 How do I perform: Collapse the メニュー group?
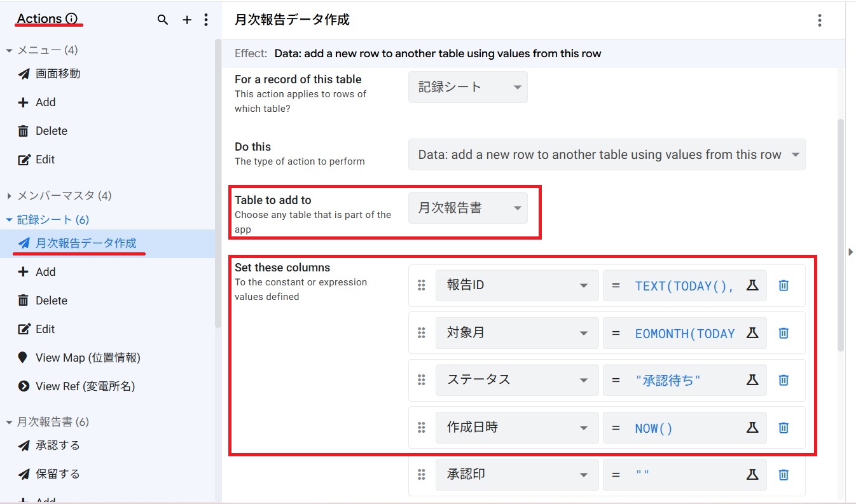[x=10, y=50]
